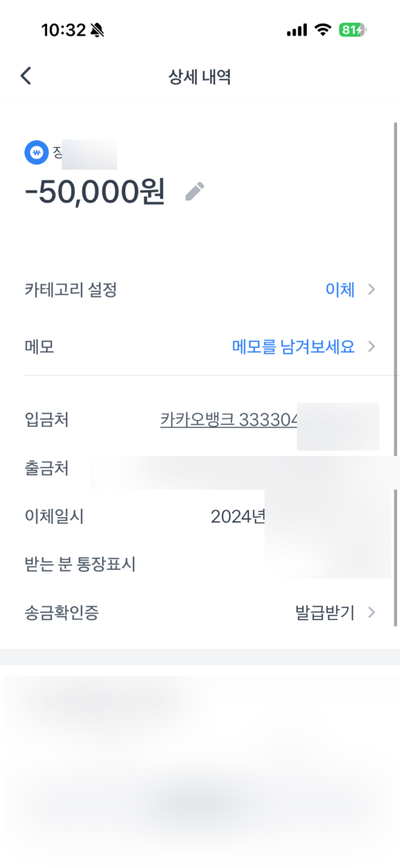
Task: Open the 카테고리 설정 row
Action: tap(200, 289)
